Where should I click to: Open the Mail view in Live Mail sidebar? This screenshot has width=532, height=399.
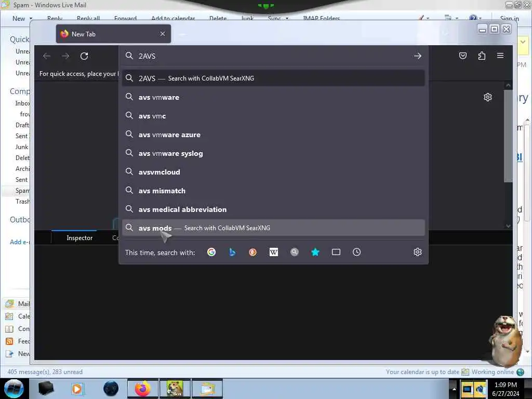(x=18, y=303)
